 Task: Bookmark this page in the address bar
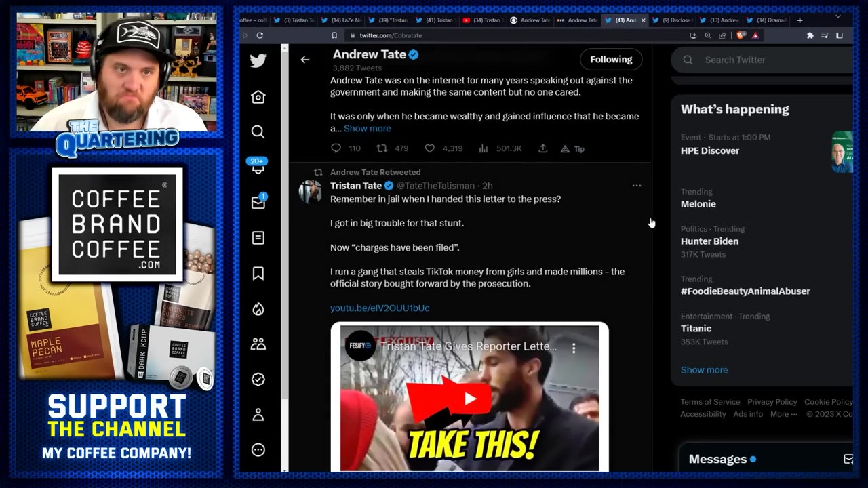click(x=334, y=35)
